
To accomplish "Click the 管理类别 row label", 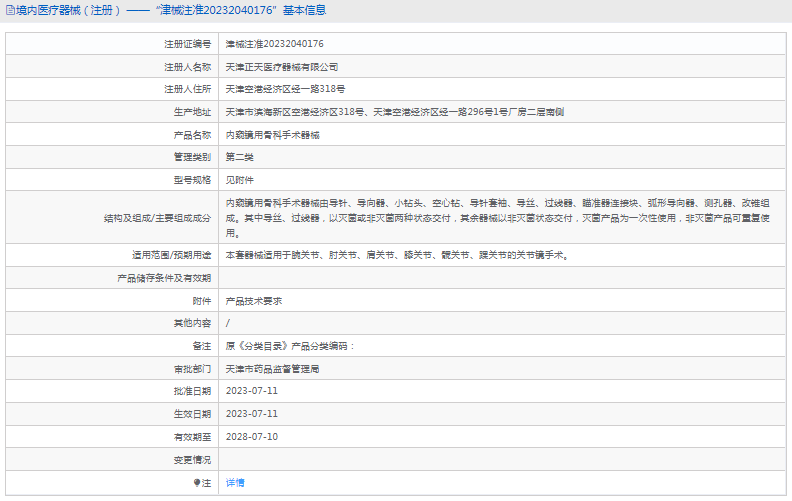I will click(192, 157).
